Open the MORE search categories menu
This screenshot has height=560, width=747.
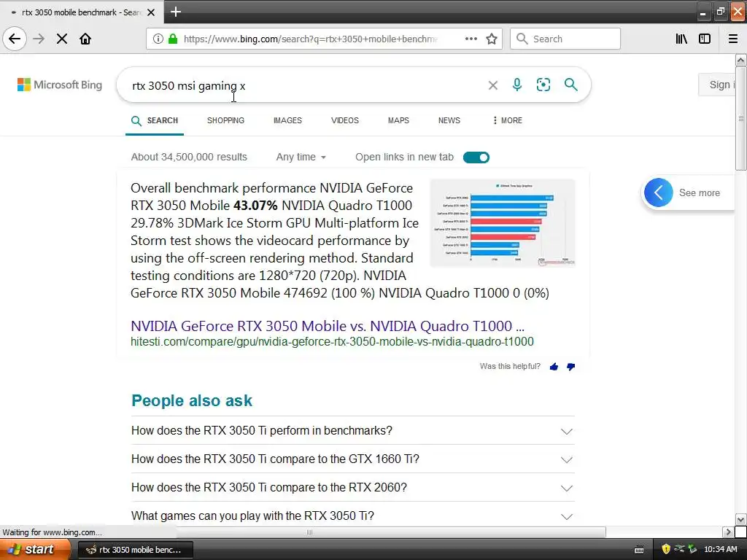pos(508,120)
